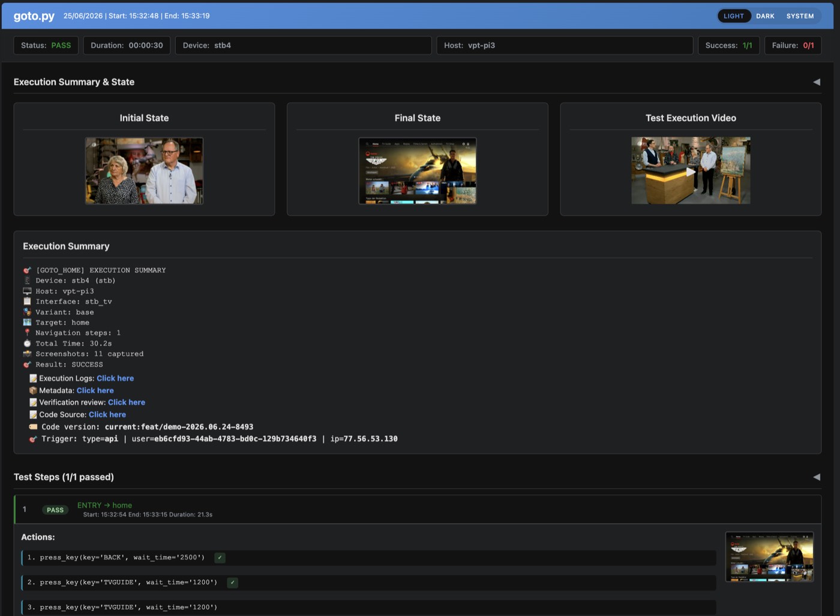Click the Status: PASS box
Image resolution: width=840 pixels, height=616 pixels.
(46, 46)
